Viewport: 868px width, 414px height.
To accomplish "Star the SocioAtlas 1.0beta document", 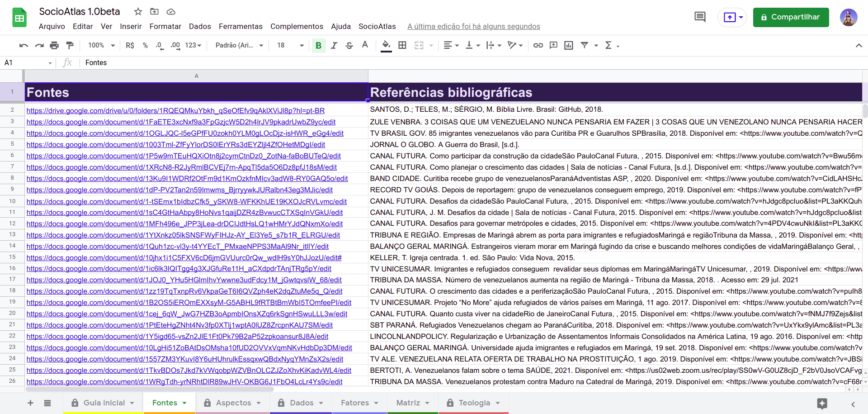I will 138,11.
